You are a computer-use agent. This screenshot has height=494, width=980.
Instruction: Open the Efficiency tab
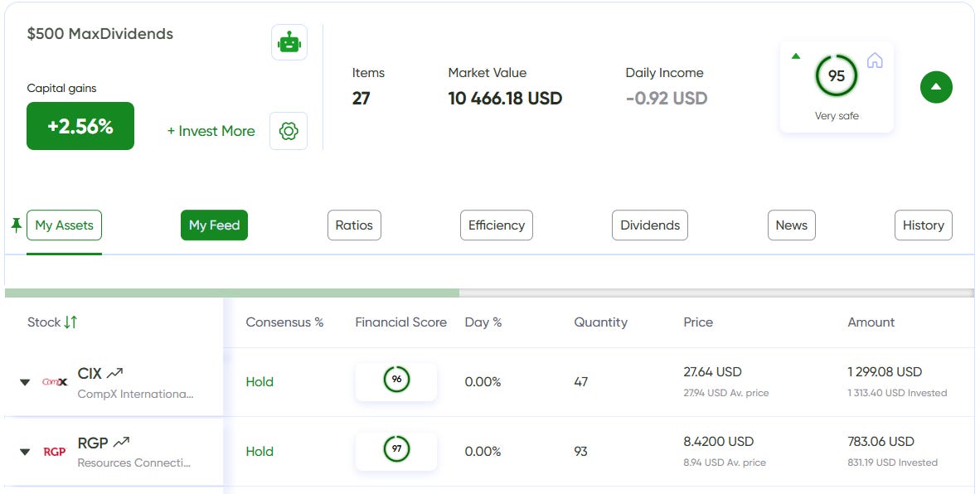(x=497, y=225)
